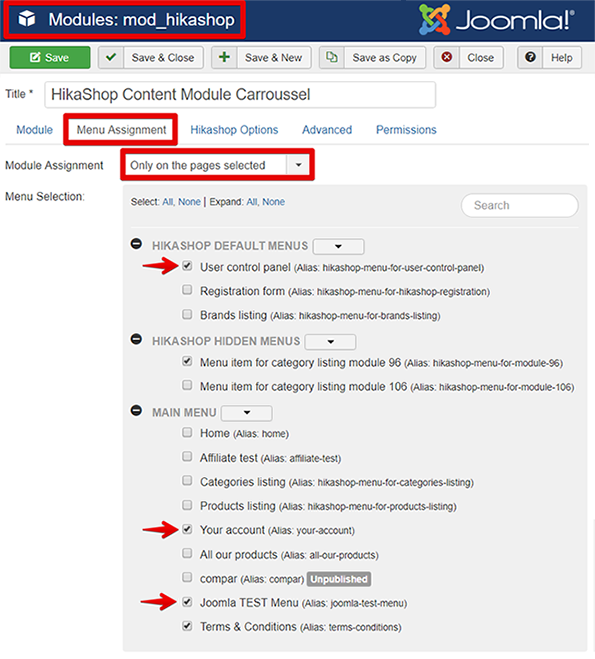Click the Modules: mod_hikashop page title

tap(141, 20)
